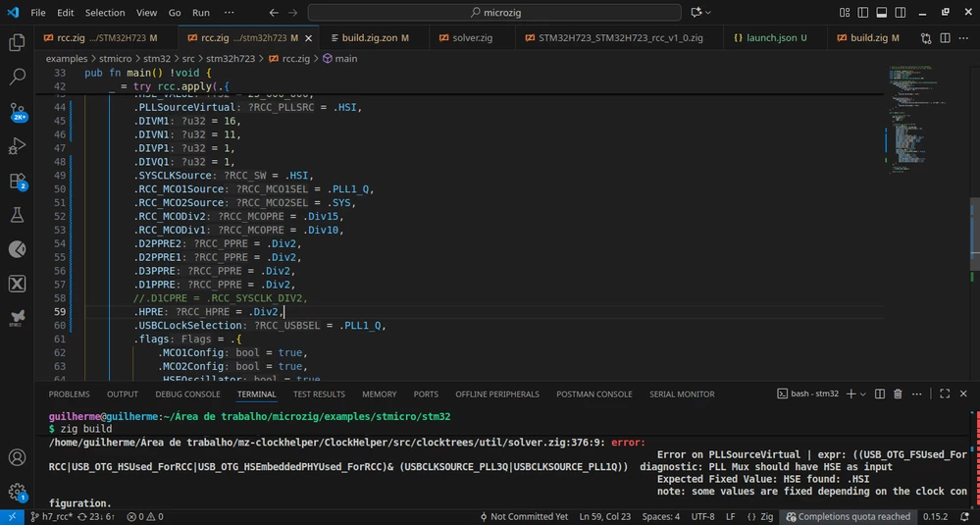
Task: Show the SERIAL MONITOR panel tab
Action: pyautogui.click(x=682, y=394)
